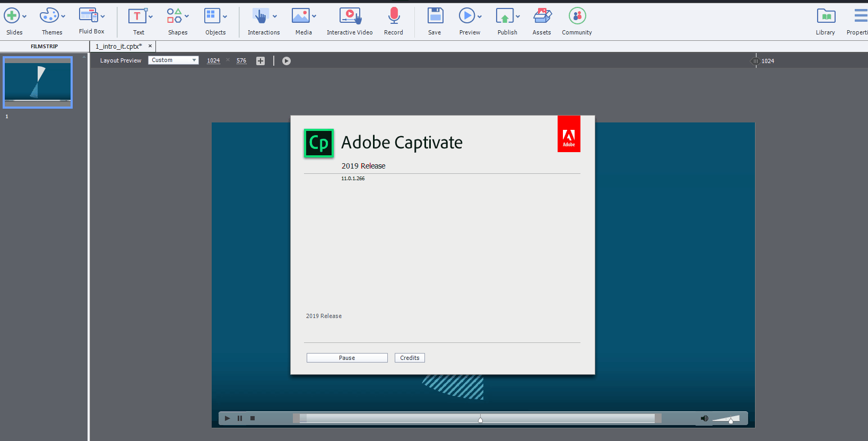This screenshot has height=441, width=868.
Task: Click the Publish icon
Action: (x=505, y=16)
